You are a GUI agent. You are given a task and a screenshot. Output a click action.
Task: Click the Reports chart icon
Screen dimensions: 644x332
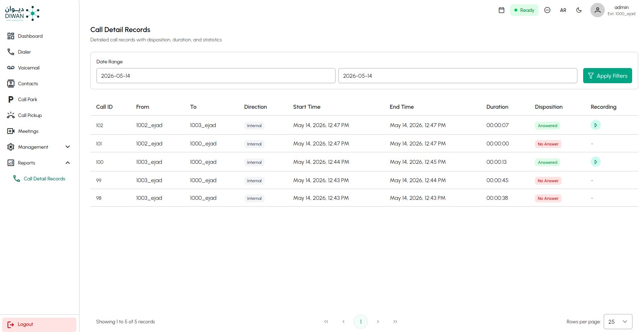point(11,163)
